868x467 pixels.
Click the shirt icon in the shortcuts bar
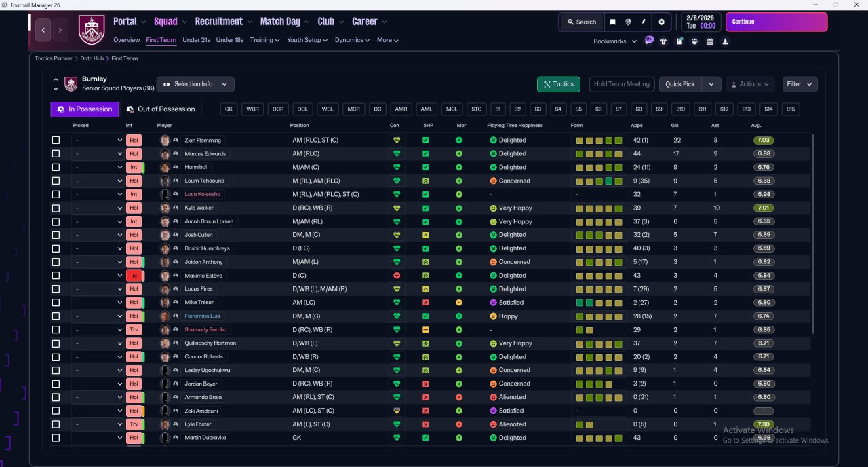point(663,41)
